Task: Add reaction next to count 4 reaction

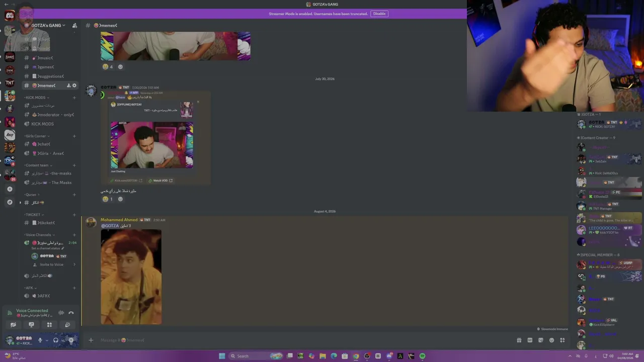Action: pyautogui.click(x=120, y=66)
